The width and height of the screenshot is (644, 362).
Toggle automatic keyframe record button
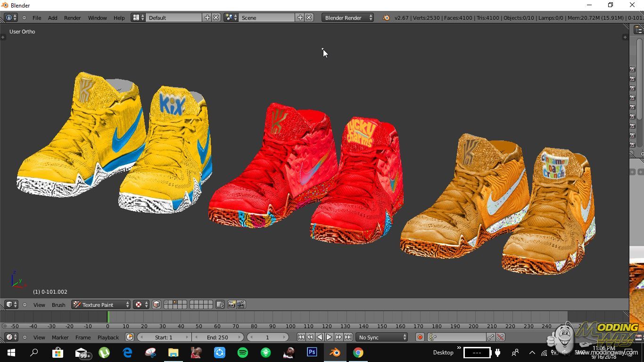click(420, 337)
